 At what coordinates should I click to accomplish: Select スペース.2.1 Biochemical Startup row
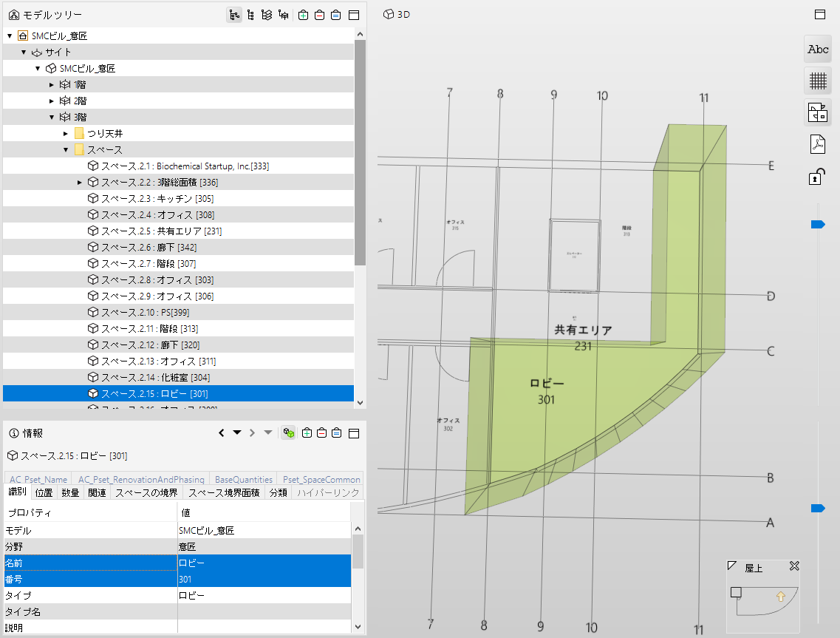click(x=178, y=166)
